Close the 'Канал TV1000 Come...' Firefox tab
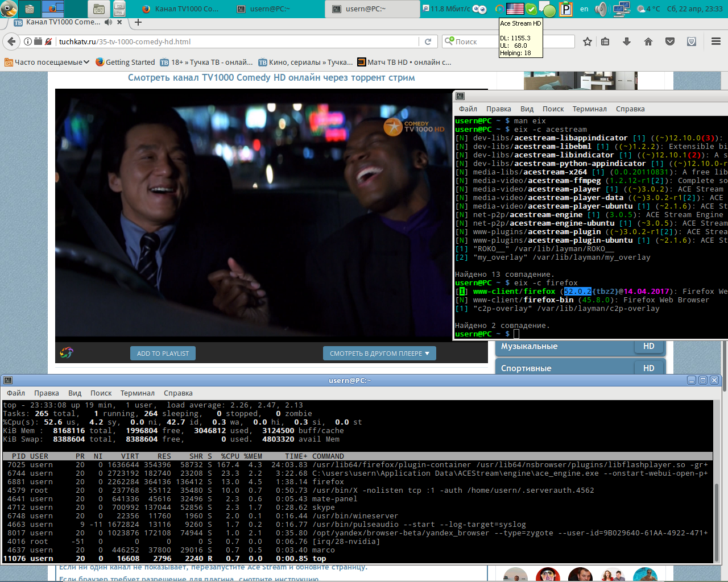728x582 pixels. coord(119,22)
